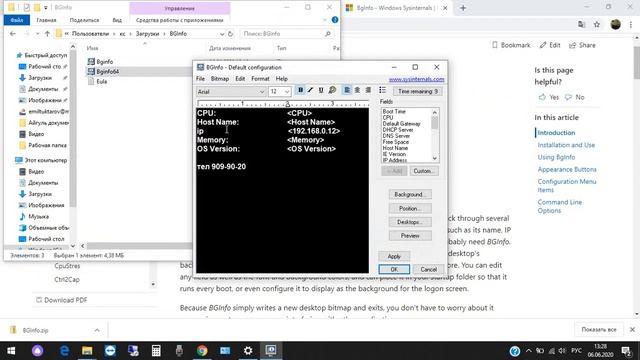
Task: Open Calculator from taskbar
Action: 156,351
